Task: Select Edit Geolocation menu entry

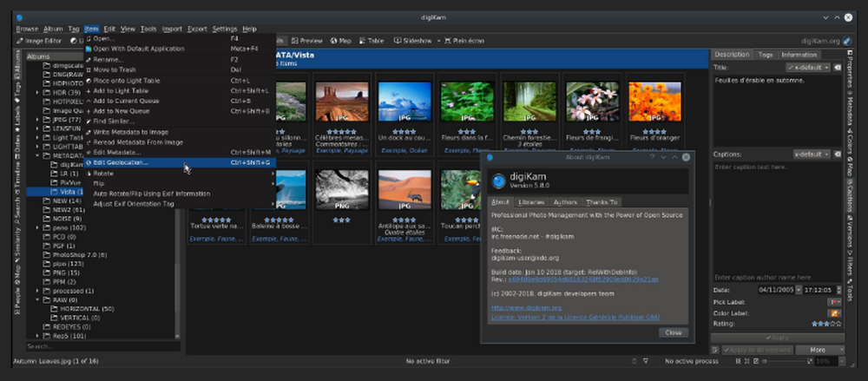Action: 180,162
